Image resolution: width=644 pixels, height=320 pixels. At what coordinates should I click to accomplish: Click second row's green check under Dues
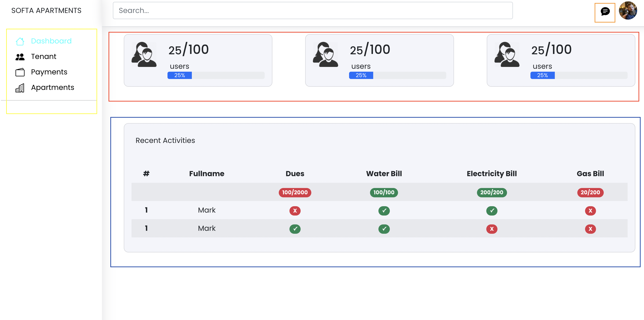tap(295, 229)
